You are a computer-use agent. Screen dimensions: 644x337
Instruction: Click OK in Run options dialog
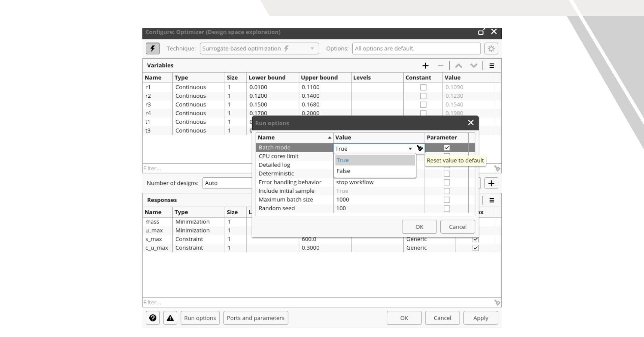419,226
